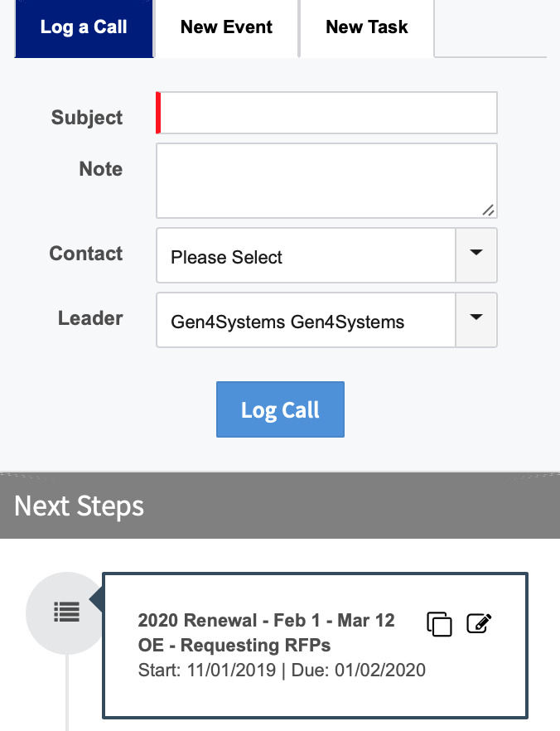Switch to the New Event tab
Image resolution: width=560 pixels, height=731 pixels.
226,28
